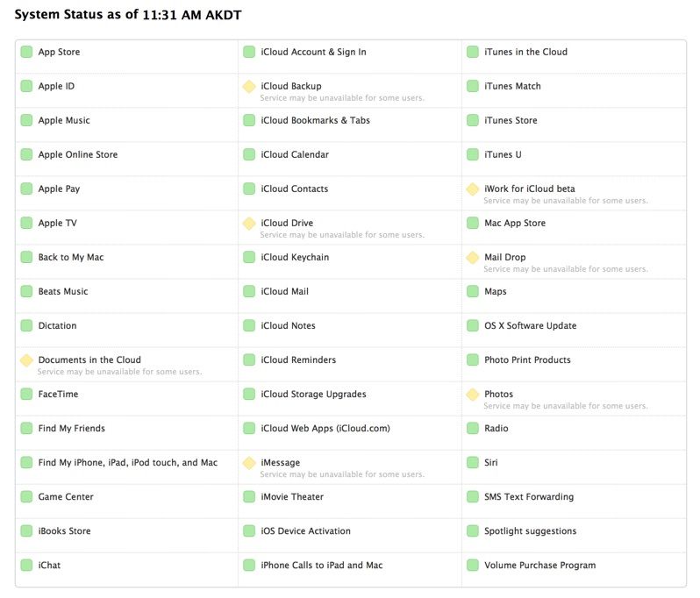This screenshot has height=598, width=700.
Task: Click the iTunes Store entry
Action: [x=511, y=120]
